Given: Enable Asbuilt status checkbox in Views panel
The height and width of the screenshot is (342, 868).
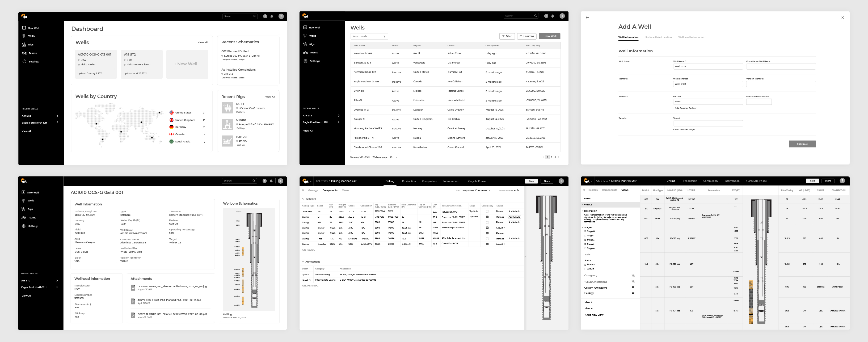Looking at the screenshot, I should tap(585, 269).
